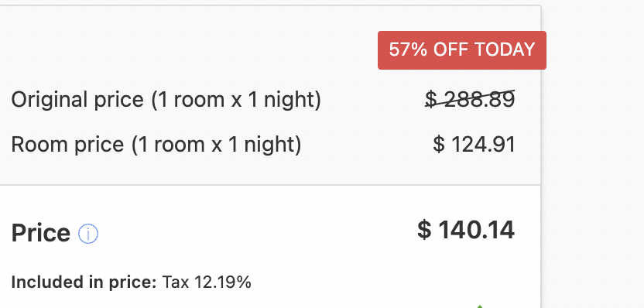Click the dollar sign of the crossed-out price

430,99
